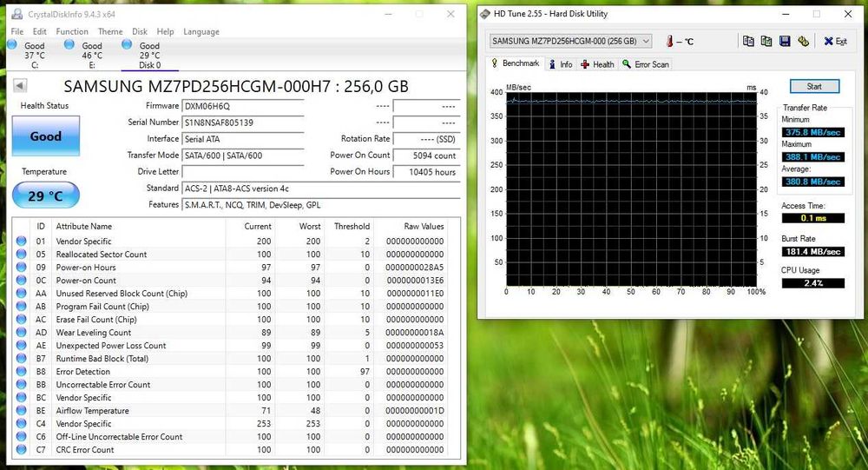Open the Help menu in CrystalDiskInfo
The width and height of the screenshot is (868, 470).
(x=165, y=31)
